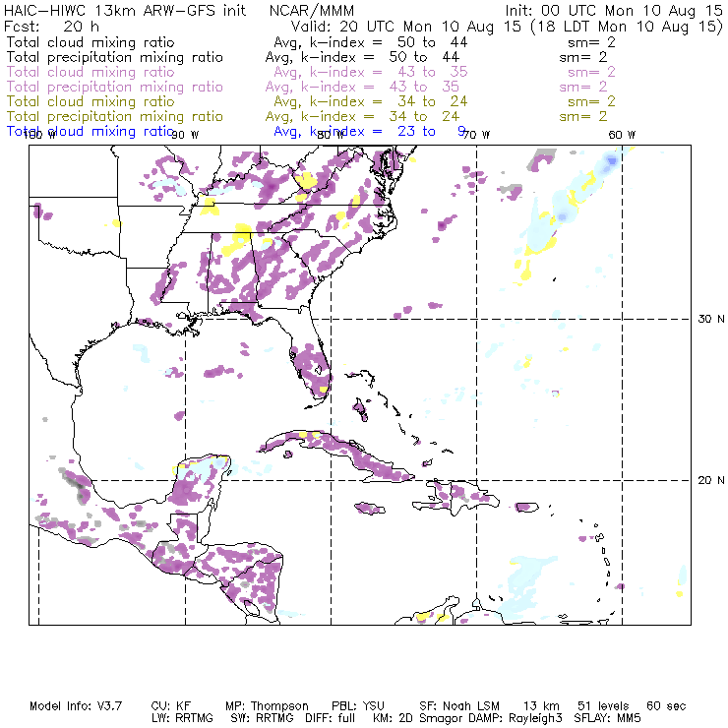Select the "30 N" latitude label
Screen dimensions: 728x728
click(x=711, y=319)
